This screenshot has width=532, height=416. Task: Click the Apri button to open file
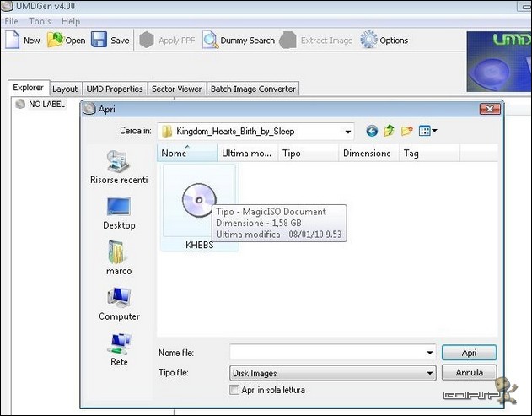470,353
